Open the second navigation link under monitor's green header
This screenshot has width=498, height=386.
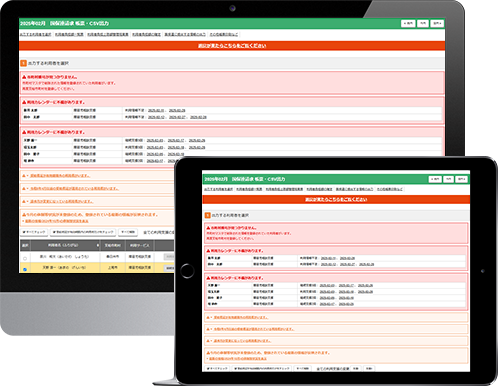coord(69,34)
